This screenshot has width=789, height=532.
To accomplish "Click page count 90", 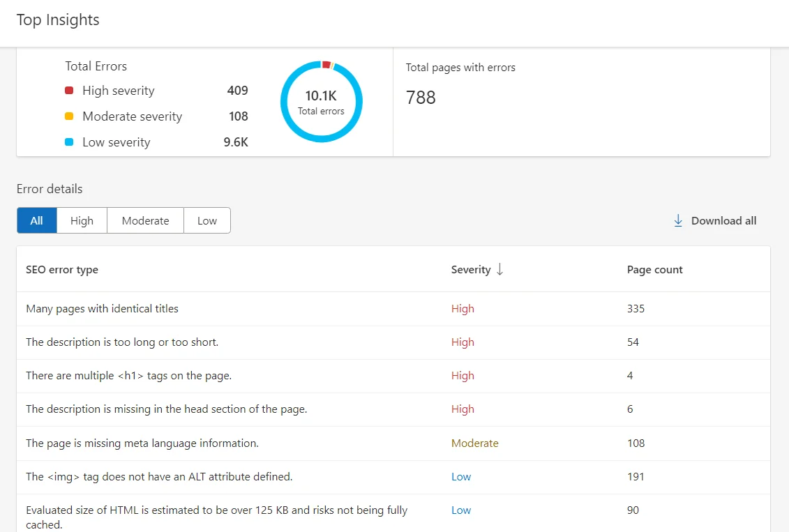I will click(x=633, y=510).
